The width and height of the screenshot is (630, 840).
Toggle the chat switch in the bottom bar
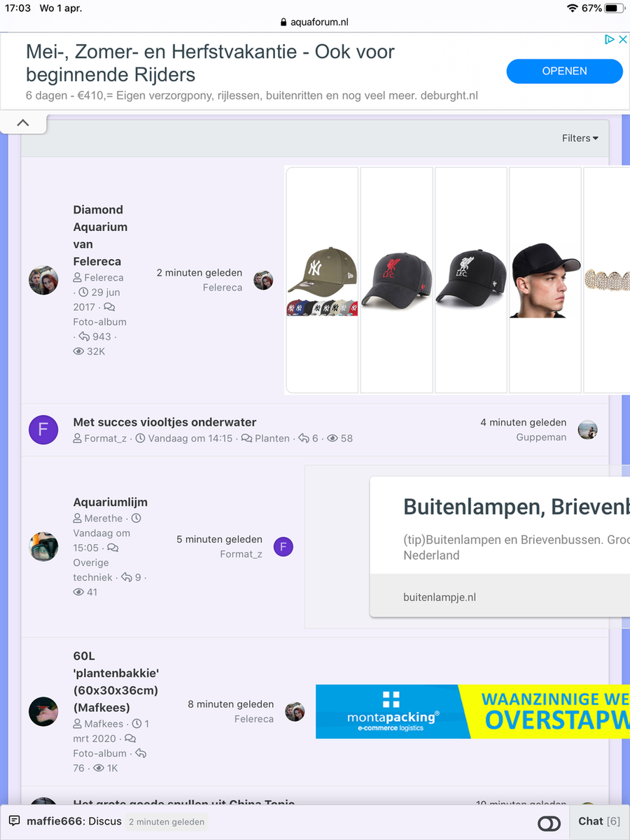point(549,823)
